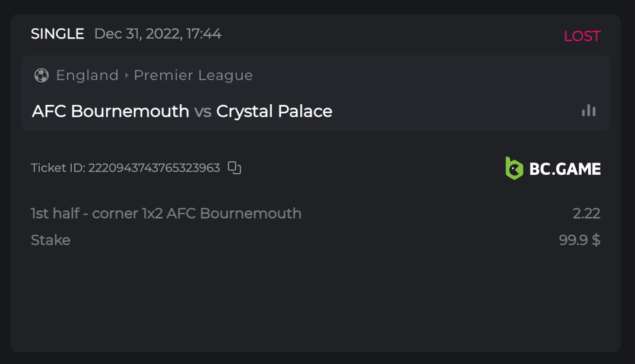Click the Stake label

[50, 240]
